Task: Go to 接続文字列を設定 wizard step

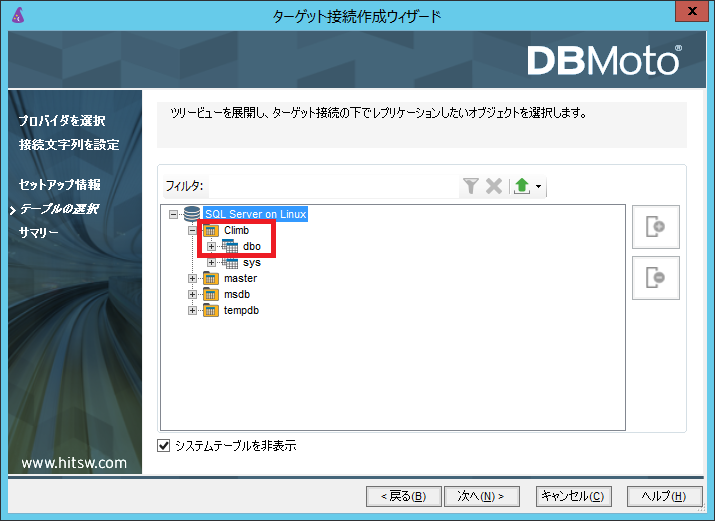Action: click(x=69, y=145)
